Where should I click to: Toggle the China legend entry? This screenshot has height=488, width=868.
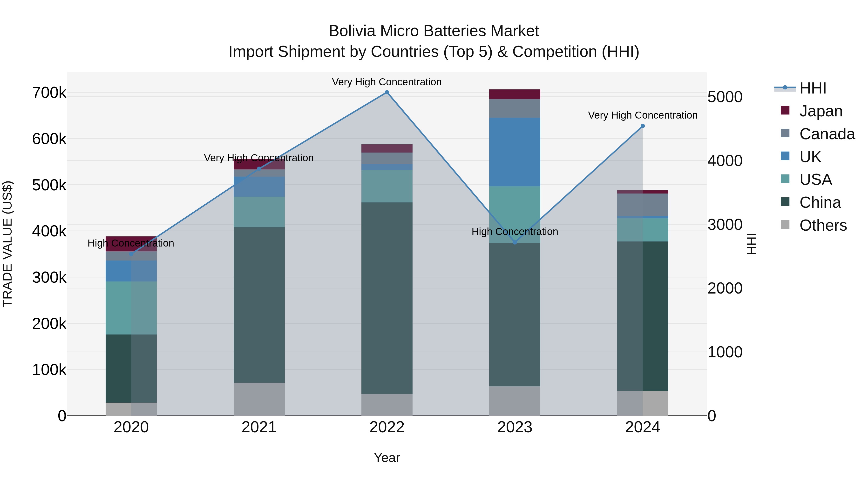click(x=811, y=202)
